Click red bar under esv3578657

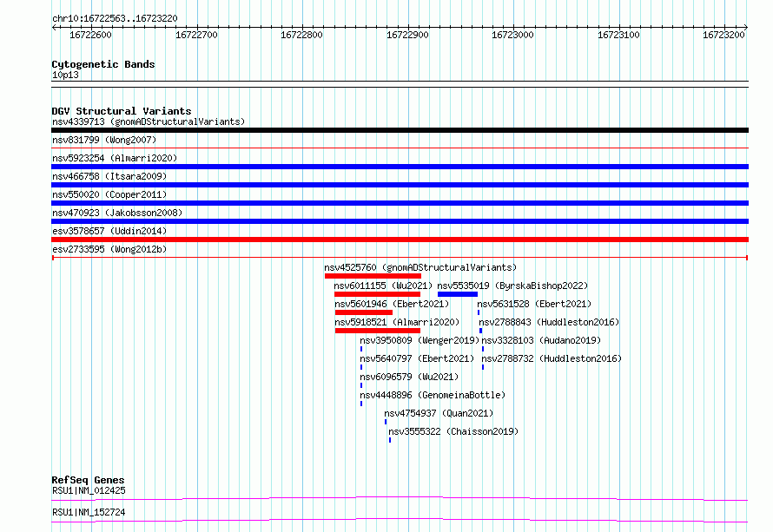click(x=400, y=240)
